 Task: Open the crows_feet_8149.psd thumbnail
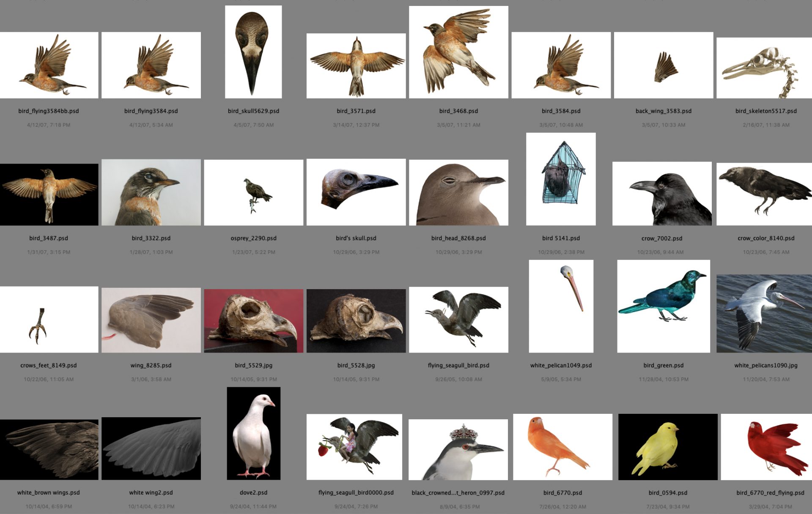pyautogui.click(x=49, y=320)
